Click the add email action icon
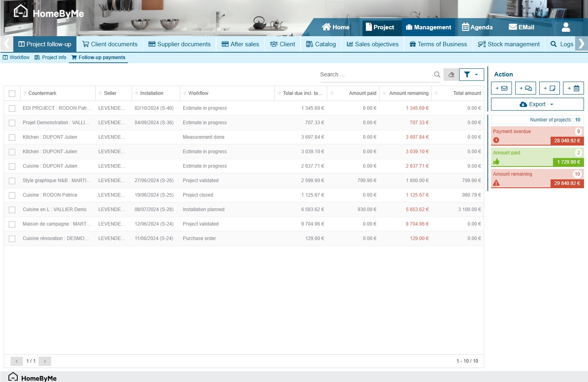 501,88
